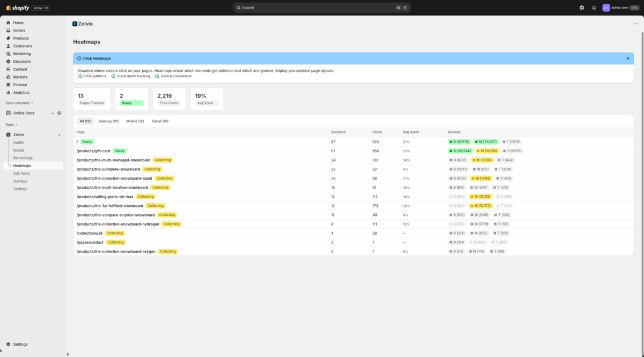Image resolution: width=644 pixels, height=357 pixels.
Task: Toggle Online Store visibility with the eye icon
Action: 59,113
